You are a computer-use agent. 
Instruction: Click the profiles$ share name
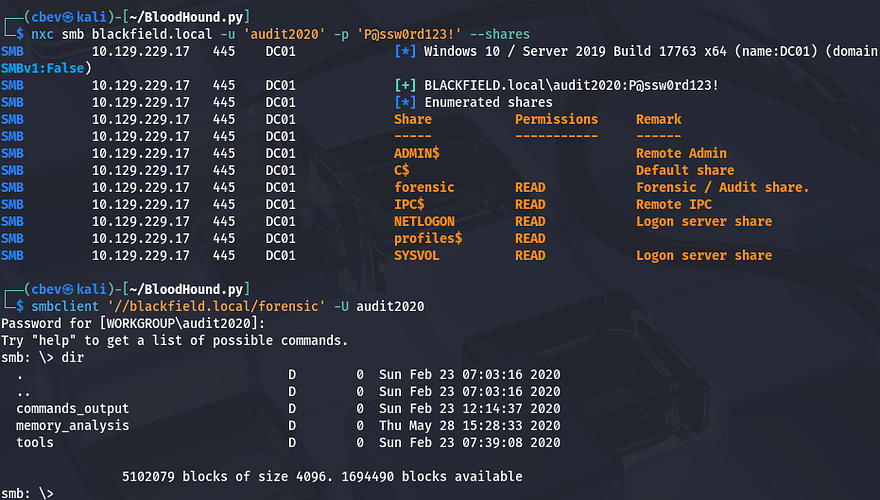coord(428,238)
